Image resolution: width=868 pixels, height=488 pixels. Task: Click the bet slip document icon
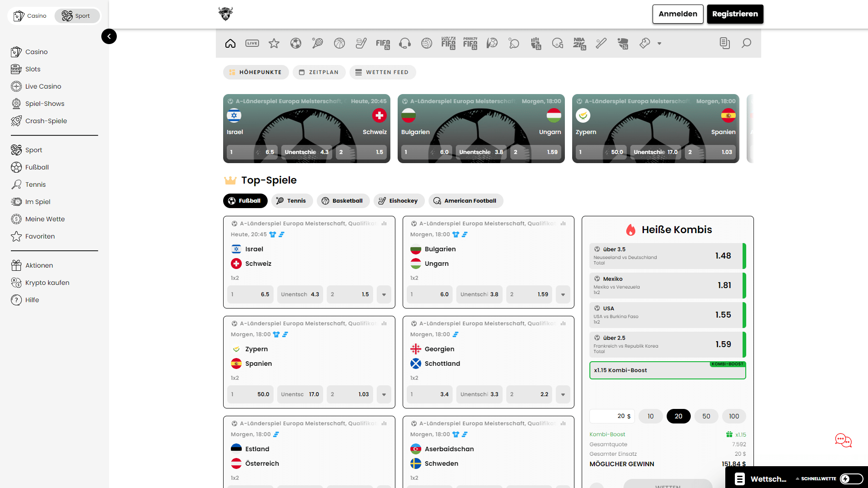[x=724, y=43]
